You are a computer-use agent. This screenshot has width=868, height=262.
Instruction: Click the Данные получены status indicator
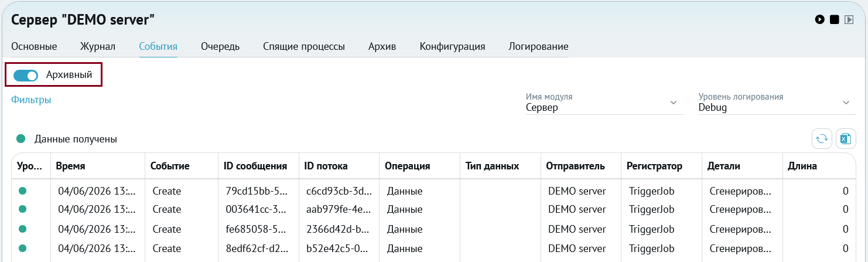pyautogui.click(x=21, y=139)
